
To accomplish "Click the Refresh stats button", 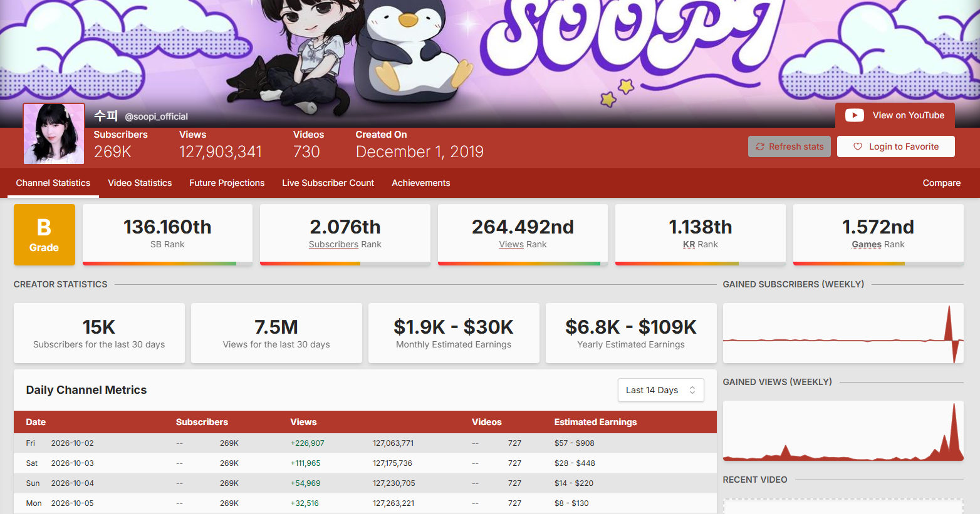I will coord(790,146).
